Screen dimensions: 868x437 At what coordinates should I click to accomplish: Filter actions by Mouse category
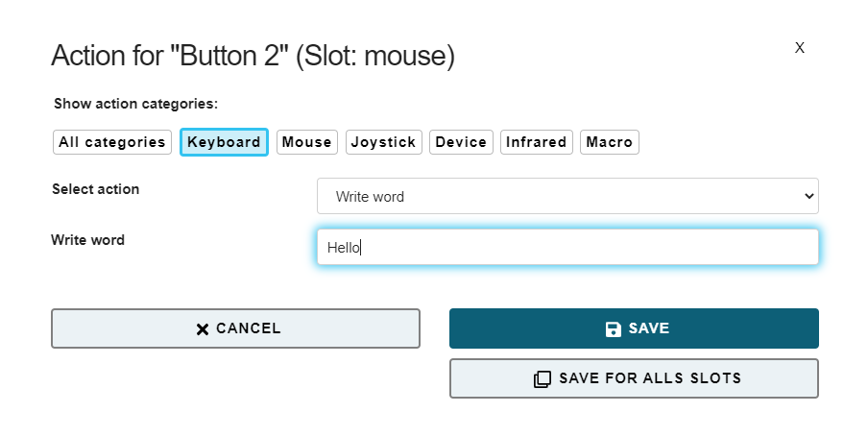(307, 142)
